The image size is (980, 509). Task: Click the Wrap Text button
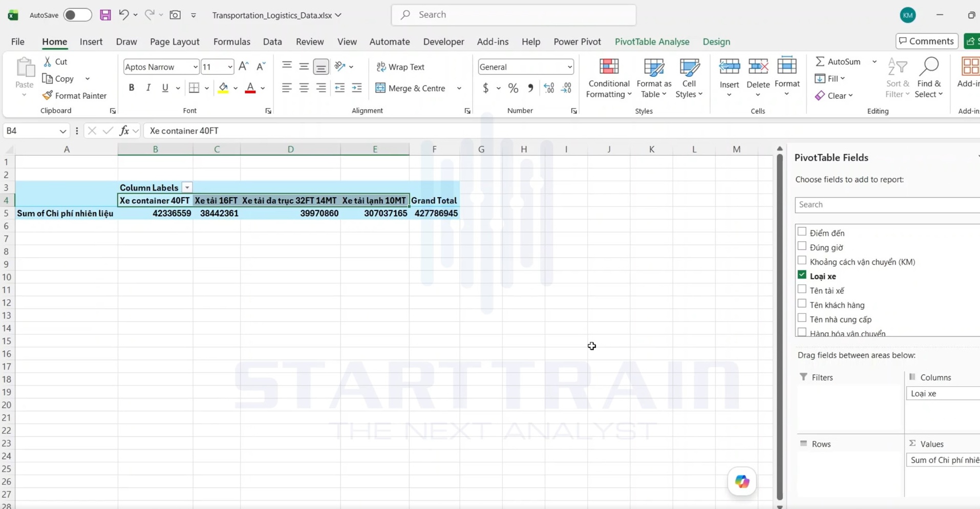click(400, 67)
